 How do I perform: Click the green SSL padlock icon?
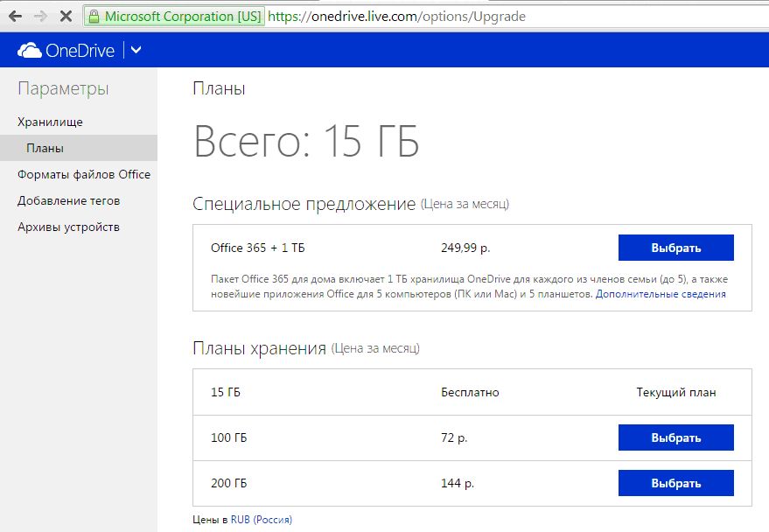click(94, 16)
